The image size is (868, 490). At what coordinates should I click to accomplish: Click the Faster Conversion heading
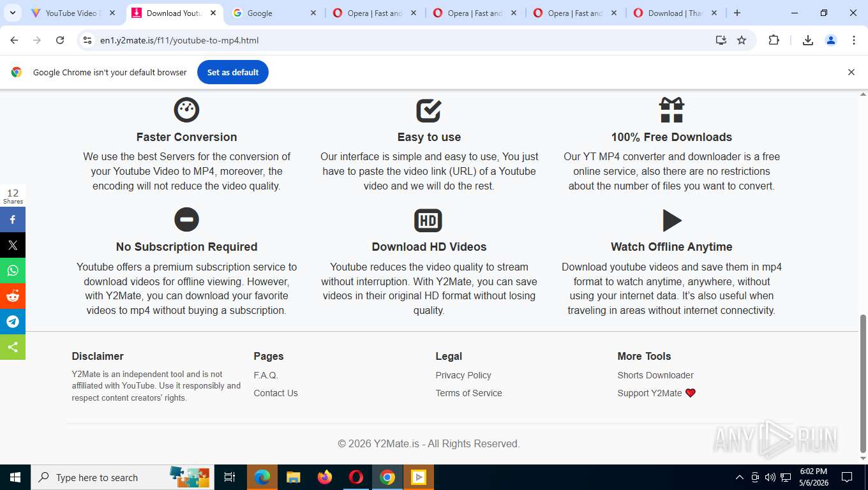pyautogui.click(x=186, y=137)
